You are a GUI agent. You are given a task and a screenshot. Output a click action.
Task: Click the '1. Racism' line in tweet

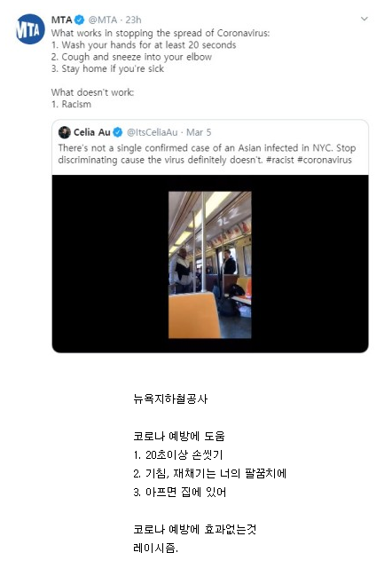click(71, 105)
